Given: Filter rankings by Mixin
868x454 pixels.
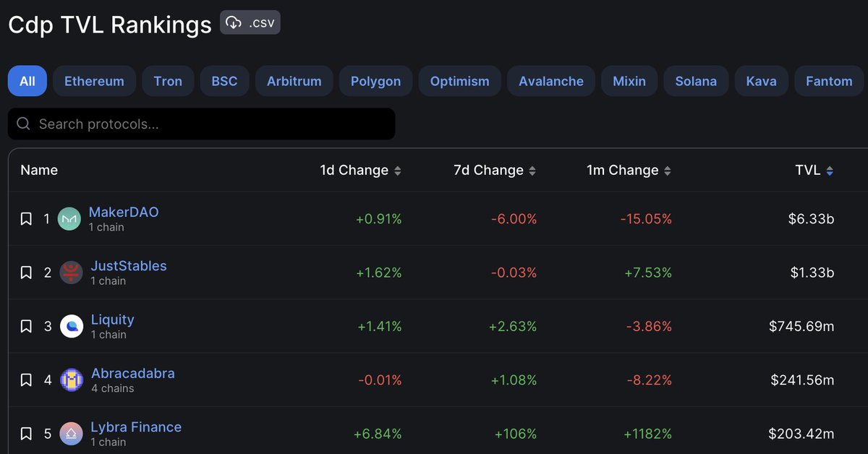Looking at the screenshot, I should coord(629,81).
